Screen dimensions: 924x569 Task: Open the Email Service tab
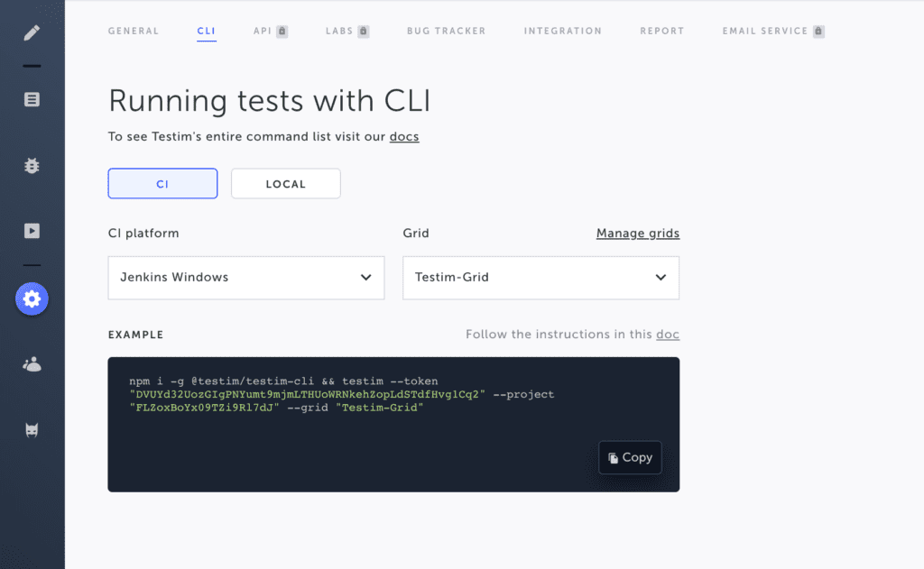[765, 32]
